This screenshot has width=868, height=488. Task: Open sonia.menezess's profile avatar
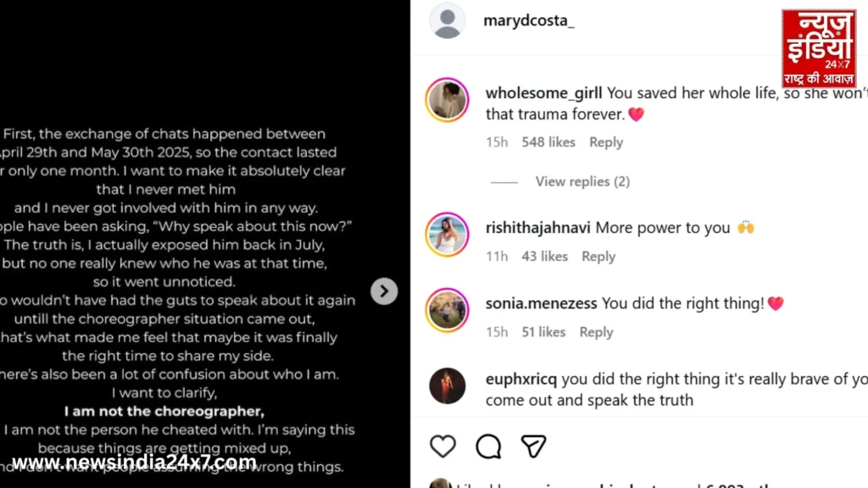pos(447,310)
